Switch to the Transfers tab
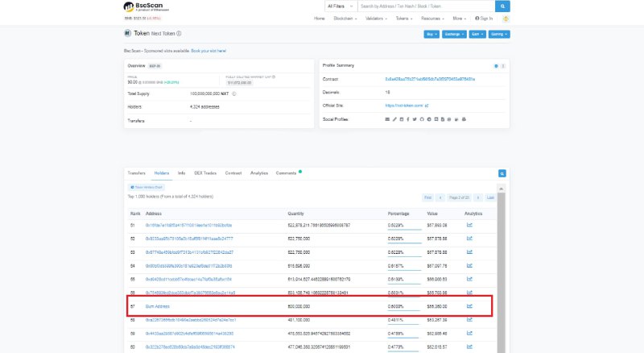Viewport: 644px width, 353px height. click(136, 173)
